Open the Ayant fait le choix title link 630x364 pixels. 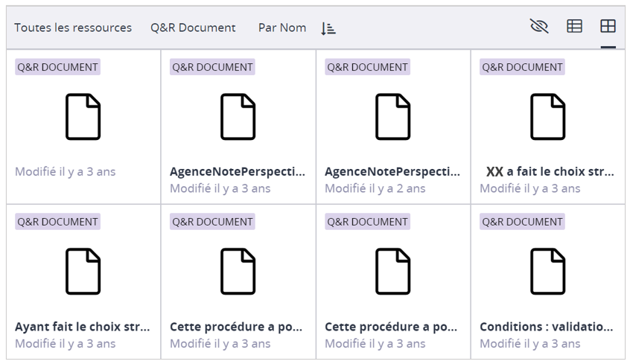tap(83, 327)
